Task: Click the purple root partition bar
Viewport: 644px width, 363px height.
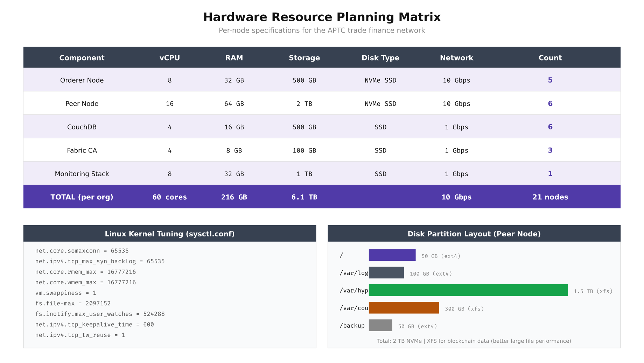Action: (392, 255)
